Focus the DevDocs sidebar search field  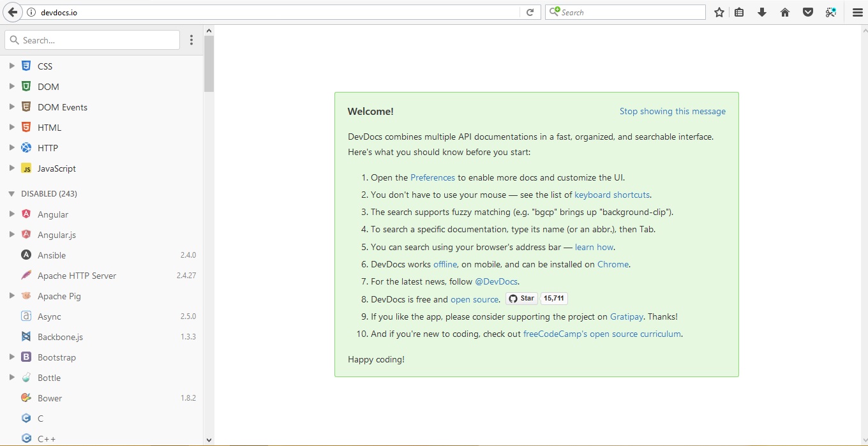click(93, 40)
